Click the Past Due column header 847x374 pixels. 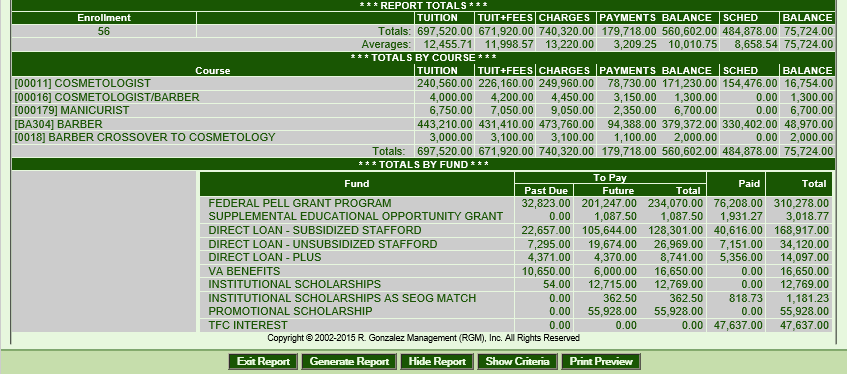click(x=544, y=190)
